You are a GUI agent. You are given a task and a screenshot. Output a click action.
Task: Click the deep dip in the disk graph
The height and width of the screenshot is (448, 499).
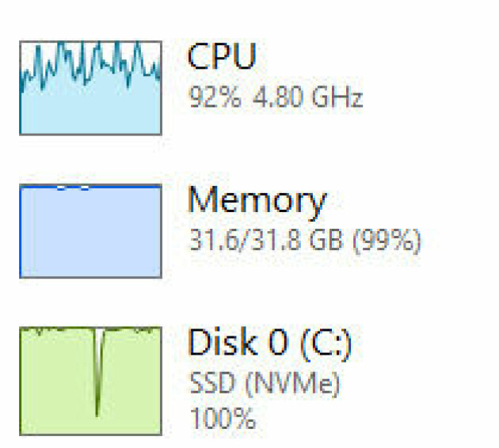(98, 372)
